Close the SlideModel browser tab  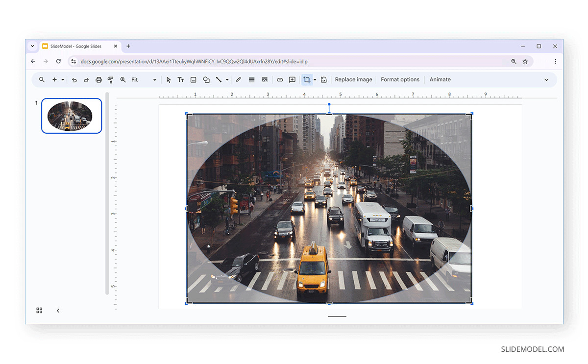[x=116, y=47]
